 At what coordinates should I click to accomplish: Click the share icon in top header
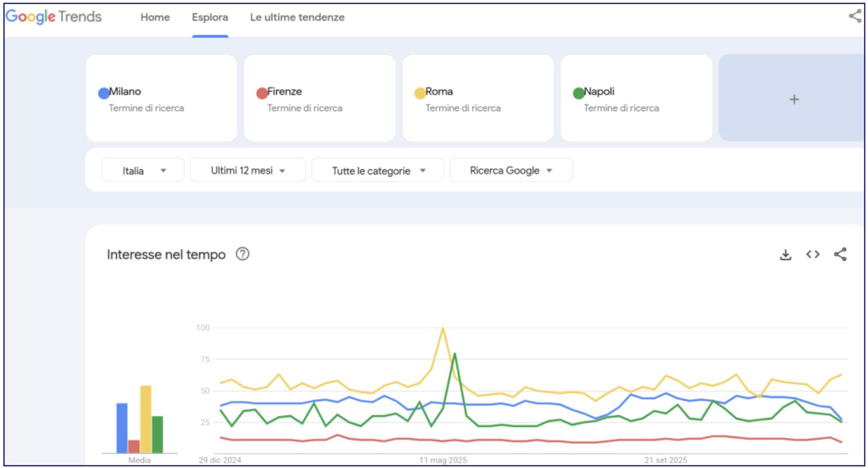tap(854, 16)
